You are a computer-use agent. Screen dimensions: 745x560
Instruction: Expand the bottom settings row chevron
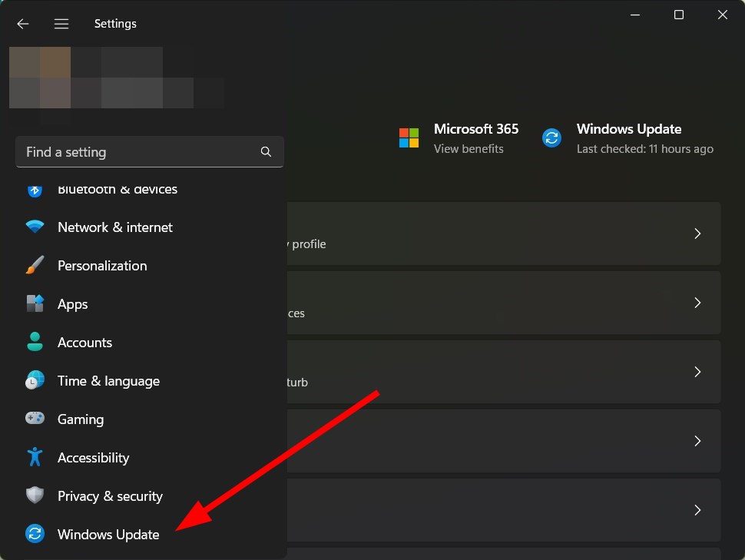click(697, 510)
